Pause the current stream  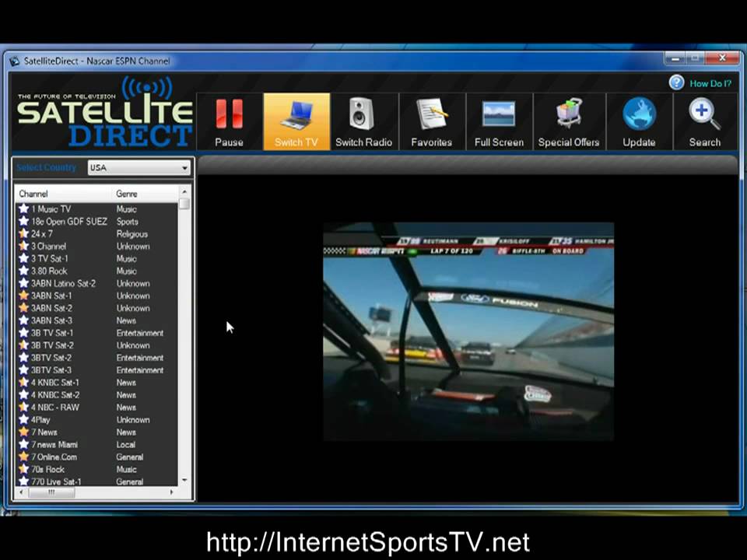point(229,122)
